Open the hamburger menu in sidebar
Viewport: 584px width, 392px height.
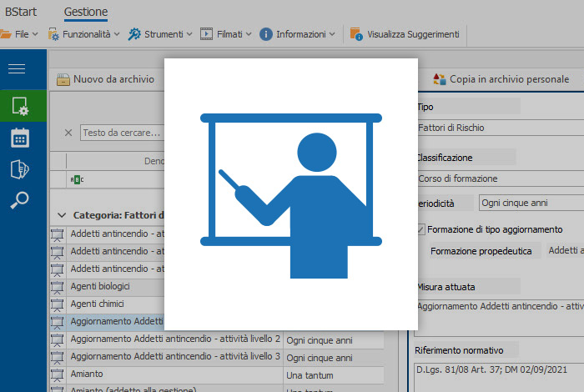[x=17, y=69]
